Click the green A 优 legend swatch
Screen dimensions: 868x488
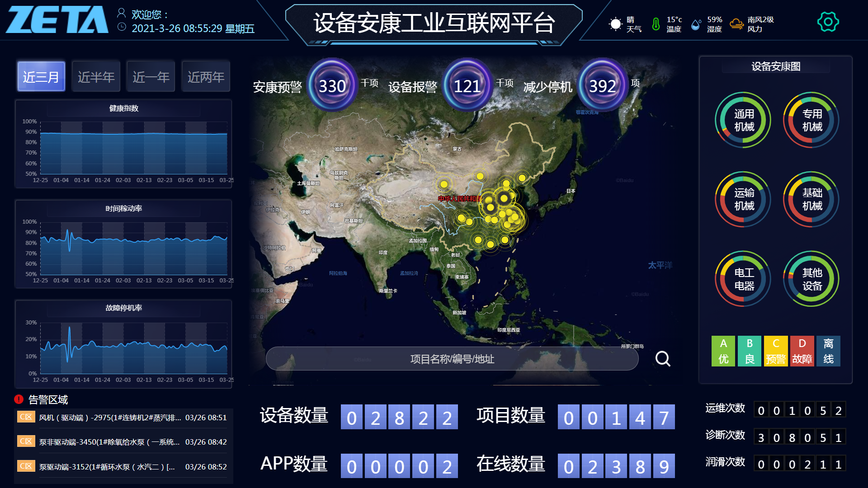click(723, 351)
